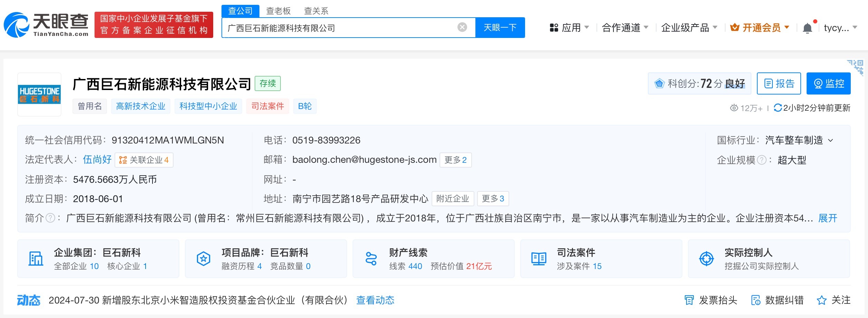Open 核心企业 1 count link
This screenshot has height=318, width=868.
point(127,266)
